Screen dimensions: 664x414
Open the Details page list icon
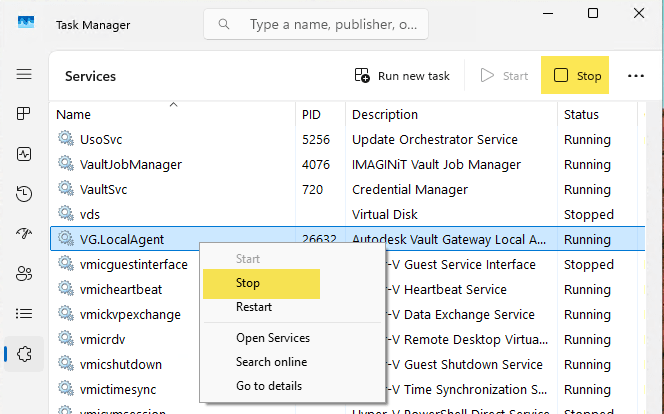click(24, 314)
